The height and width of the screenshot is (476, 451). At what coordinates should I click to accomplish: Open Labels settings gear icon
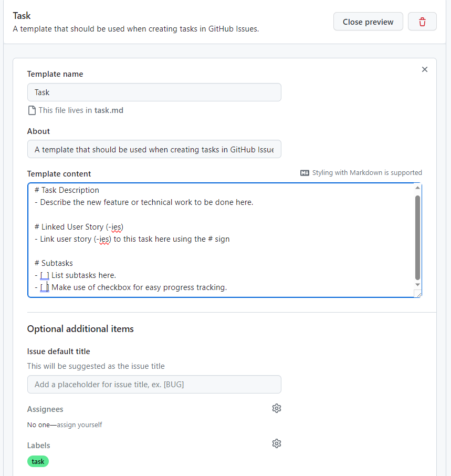click(x=276, y=443)
